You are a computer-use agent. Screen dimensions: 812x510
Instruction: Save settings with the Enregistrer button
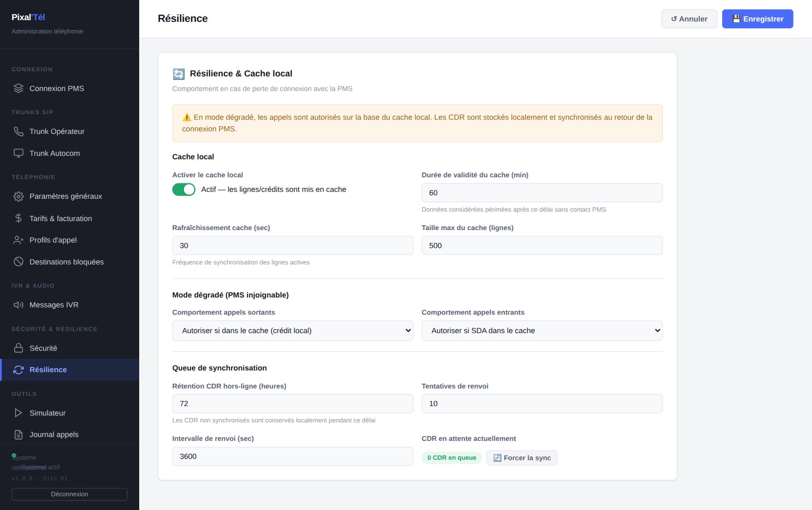click(757, 19)
